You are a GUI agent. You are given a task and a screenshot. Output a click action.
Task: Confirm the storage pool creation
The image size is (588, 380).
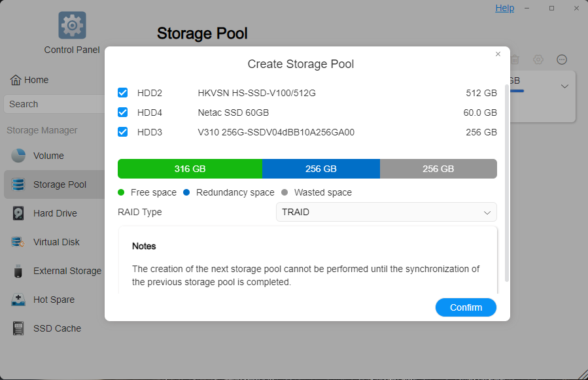466,307
